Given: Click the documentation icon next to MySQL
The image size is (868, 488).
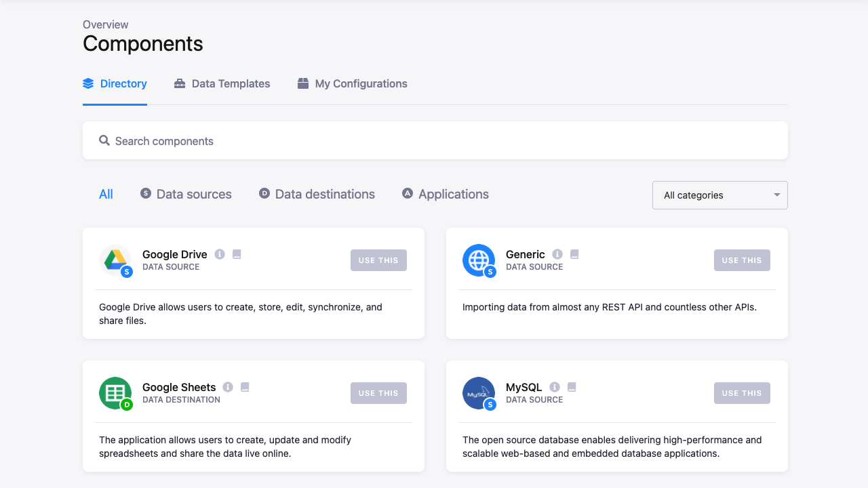Looking at the screenshot, I should (572, 386).
